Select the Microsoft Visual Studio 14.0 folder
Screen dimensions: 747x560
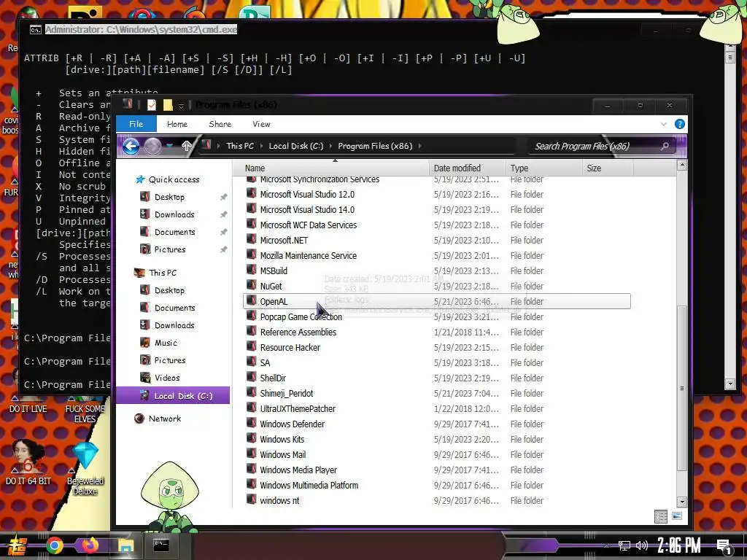coord(307,209)
